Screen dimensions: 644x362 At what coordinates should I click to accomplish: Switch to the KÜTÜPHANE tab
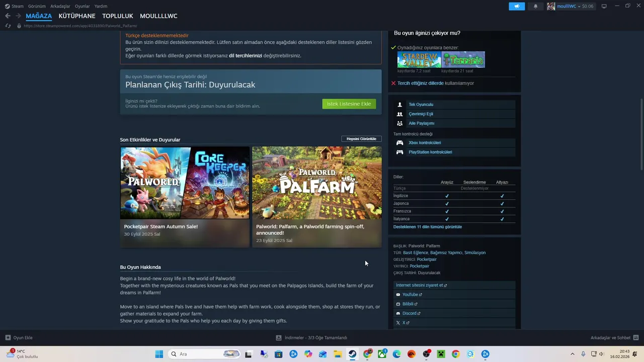pos(77,16)
